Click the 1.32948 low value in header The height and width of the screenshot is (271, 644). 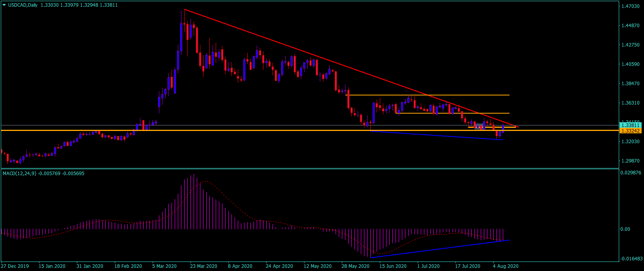point(90,5)
